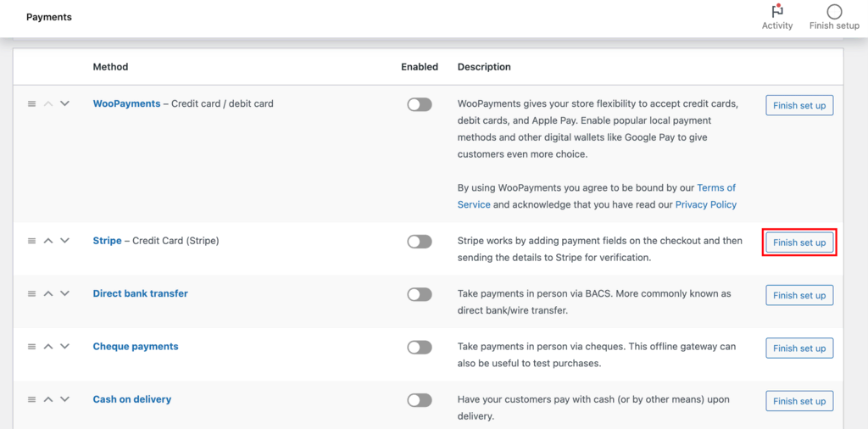Grab the WooPayments row drag handle
The width and height of the screenshot is (868, 429).
pyautogui.click(x=31, y=103)
